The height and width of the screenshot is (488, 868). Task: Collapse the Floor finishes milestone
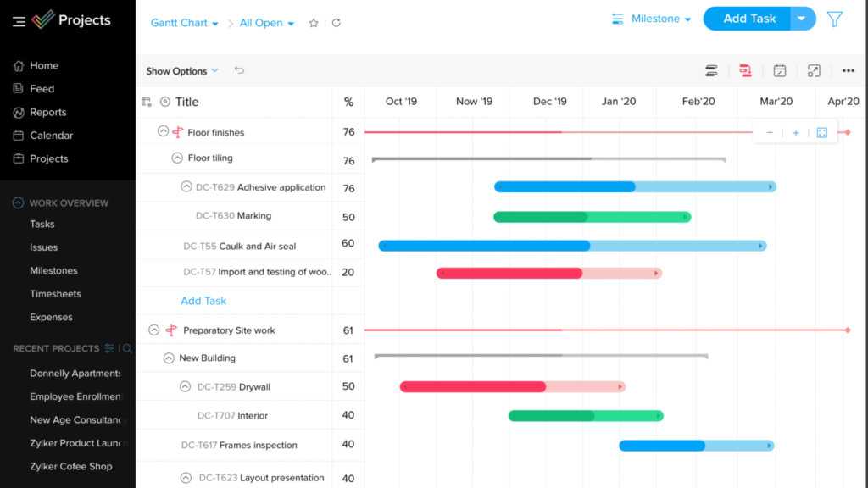pyautogui.click(x=163, y=131)
